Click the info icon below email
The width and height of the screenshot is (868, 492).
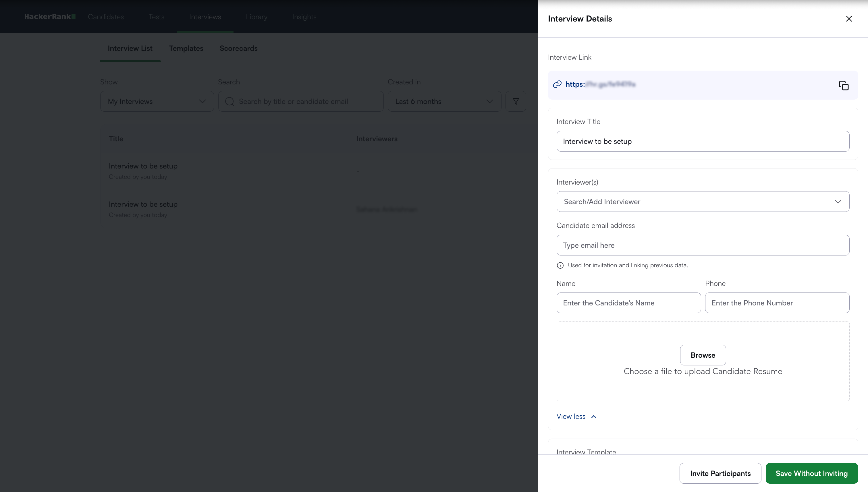click(560, 265)
